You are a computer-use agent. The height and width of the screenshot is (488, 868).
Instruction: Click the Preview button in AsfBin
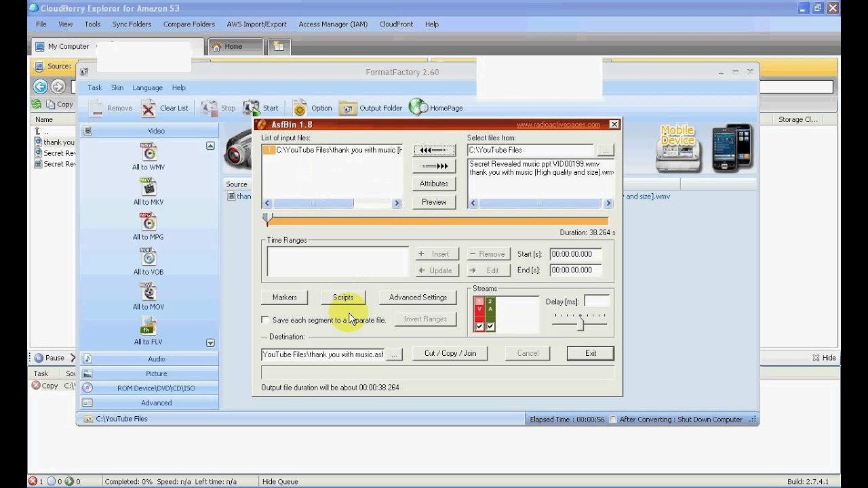coord(434,202)
